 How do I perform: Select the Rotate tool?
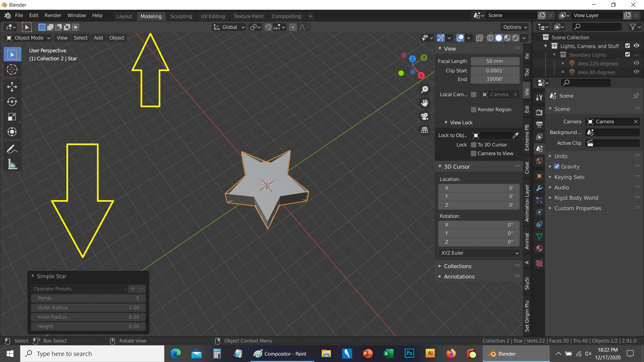(x=12, y=102)
